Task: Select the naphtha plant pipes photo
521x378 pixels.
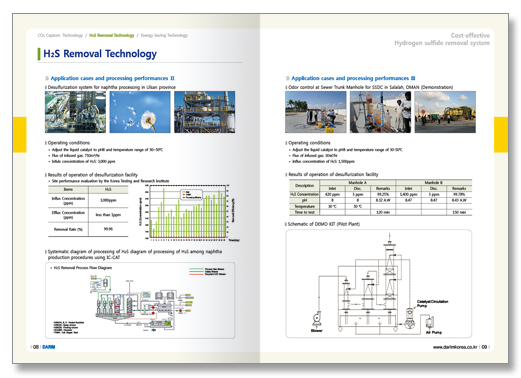Action: 75,112
